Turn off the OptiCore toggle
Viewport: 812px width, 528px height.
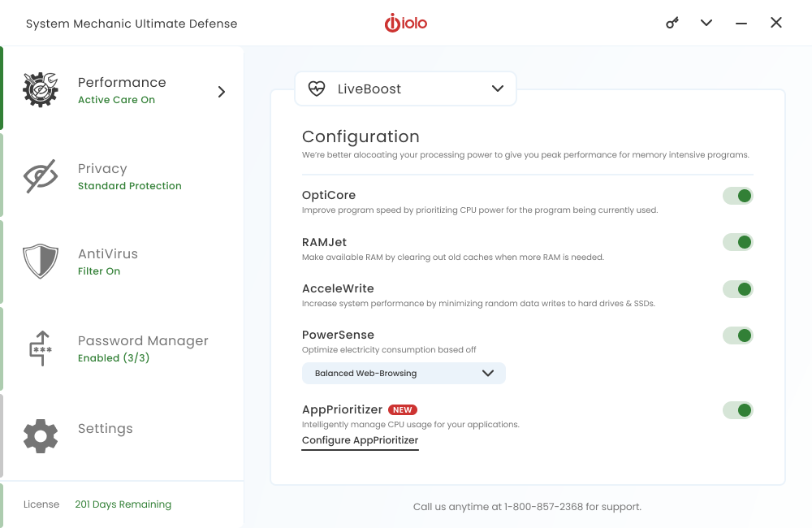[738, 196]
